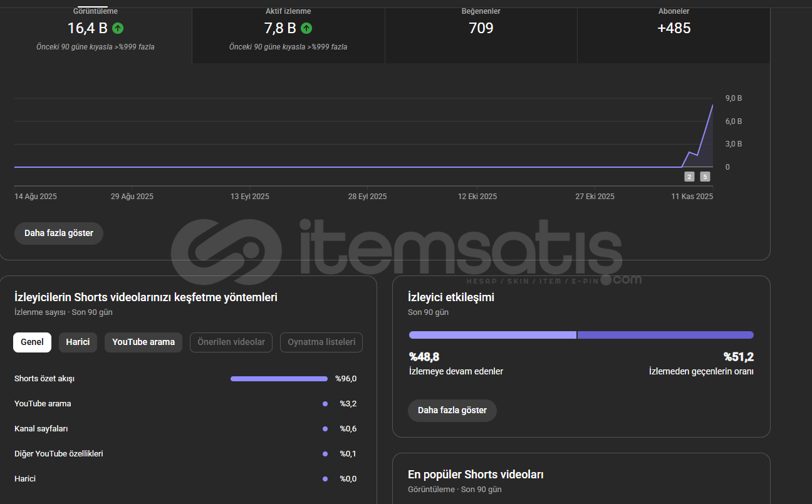Choose the YouTube arama filter chip
This screenshot has width=812, height=504.
143,342
